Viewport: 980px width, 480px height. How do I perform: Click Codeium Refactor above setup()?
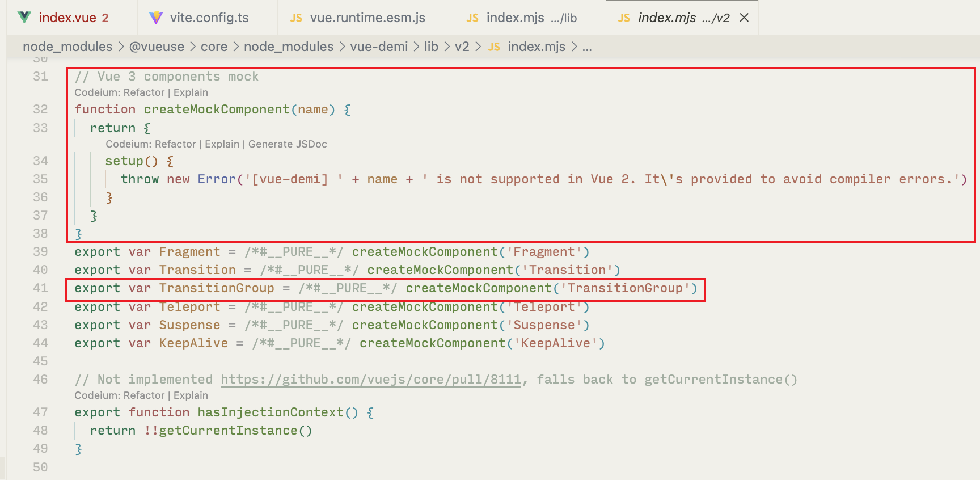175,144
